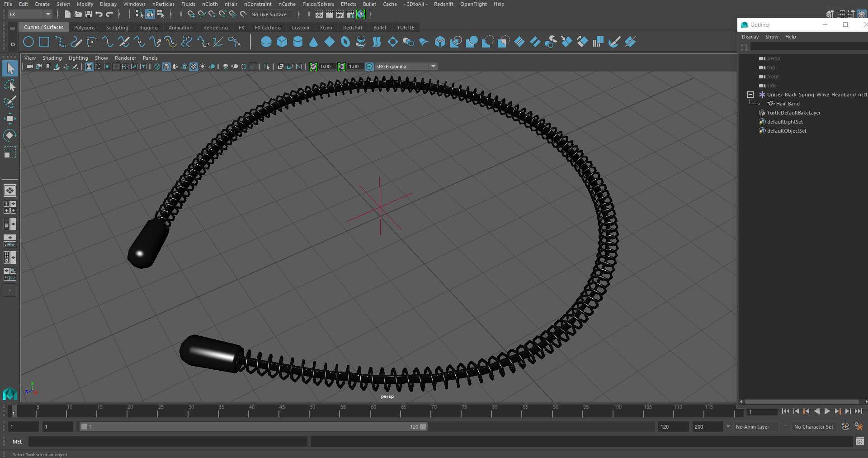Toggle viewport grid display

tap(89, 67)
